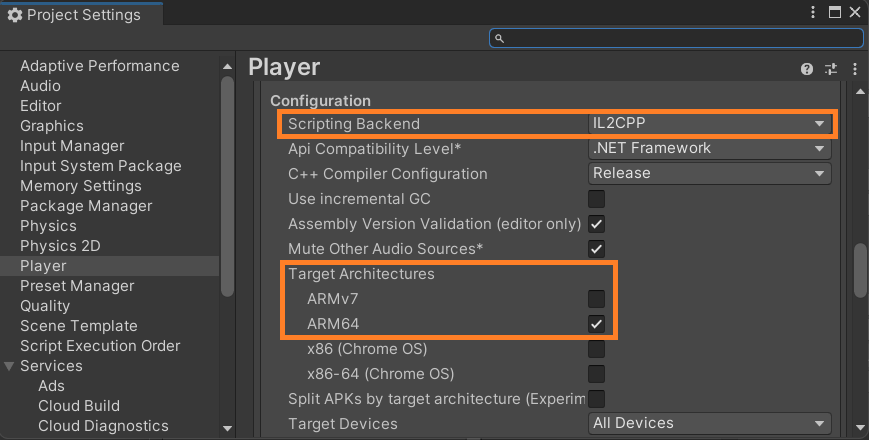Click the sidebar scroll down arrow
This screenshot has width=869, height=440.
(227, 428)
